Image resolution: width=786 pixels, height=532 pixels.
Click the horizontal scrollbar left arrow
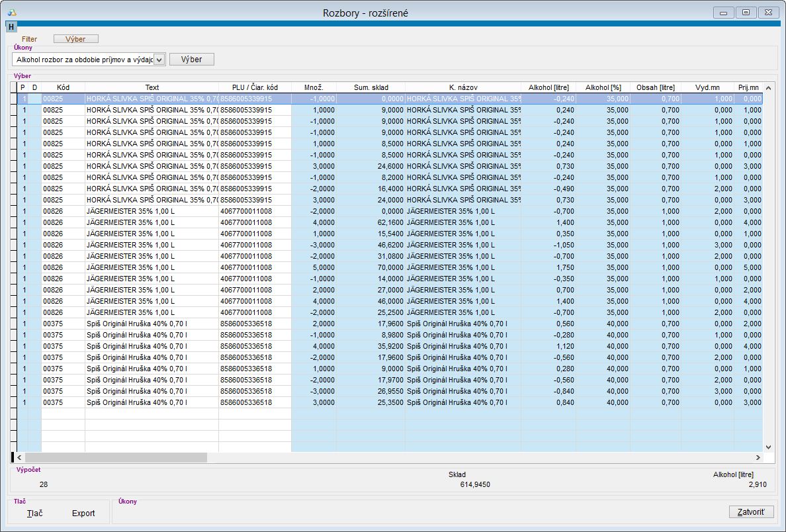click(x=19, y=457)
